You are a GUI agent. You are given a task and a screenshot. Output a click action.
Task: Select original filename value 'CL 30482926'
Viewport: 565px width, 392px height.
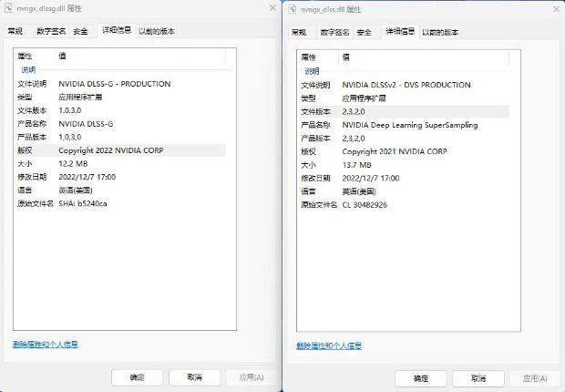click(365, 205)
